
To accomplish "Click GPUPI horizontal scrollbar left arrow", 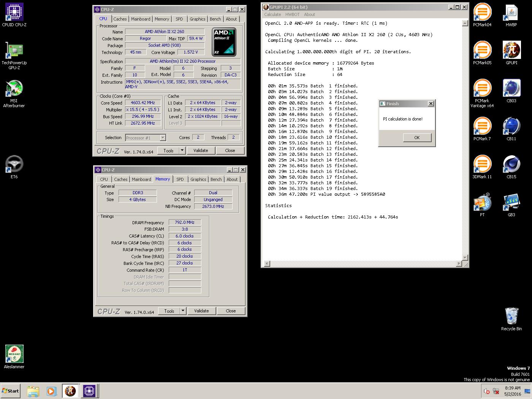I will (x=267, y=264).
